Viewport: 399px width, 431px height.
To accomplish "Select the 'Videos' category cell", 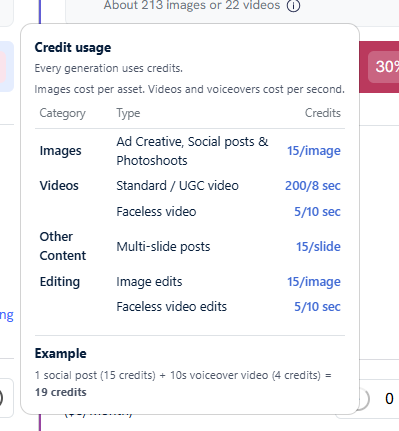I will pyautogui.click(x=59, y=186).
